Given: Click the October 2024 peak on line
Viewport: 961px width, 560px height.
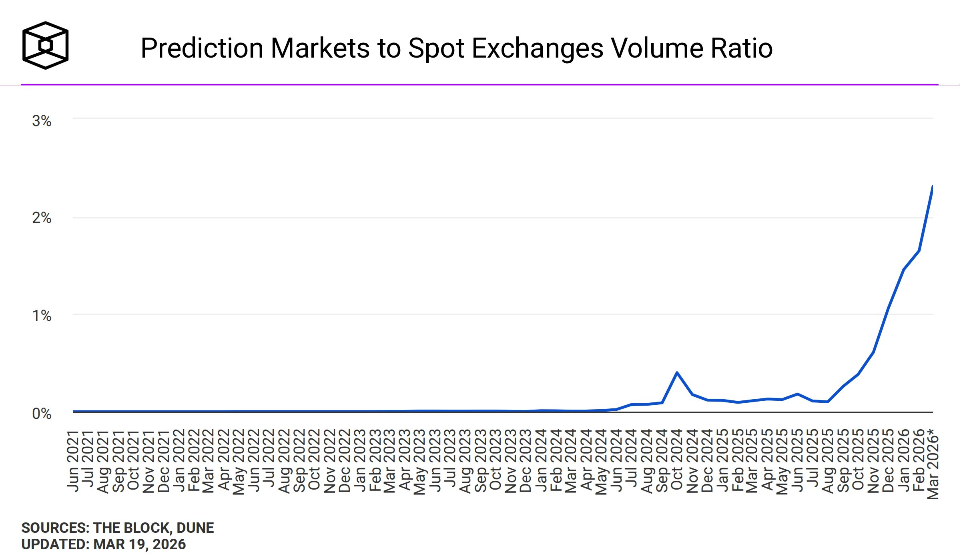Looking at the screenshot, I should click(x=677, y=373).
